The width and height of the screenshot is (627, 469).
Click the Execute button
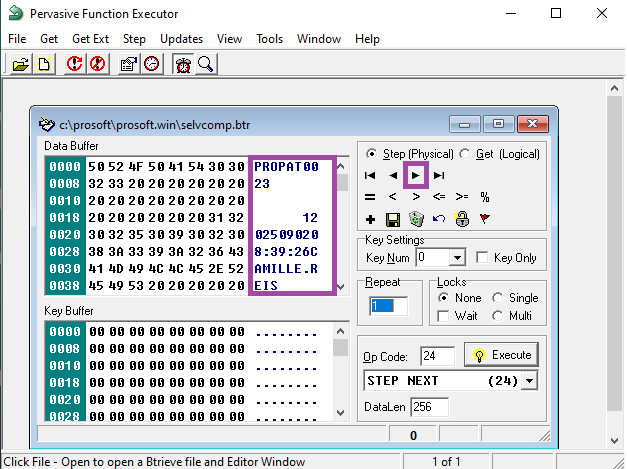[x=501, y=355]
